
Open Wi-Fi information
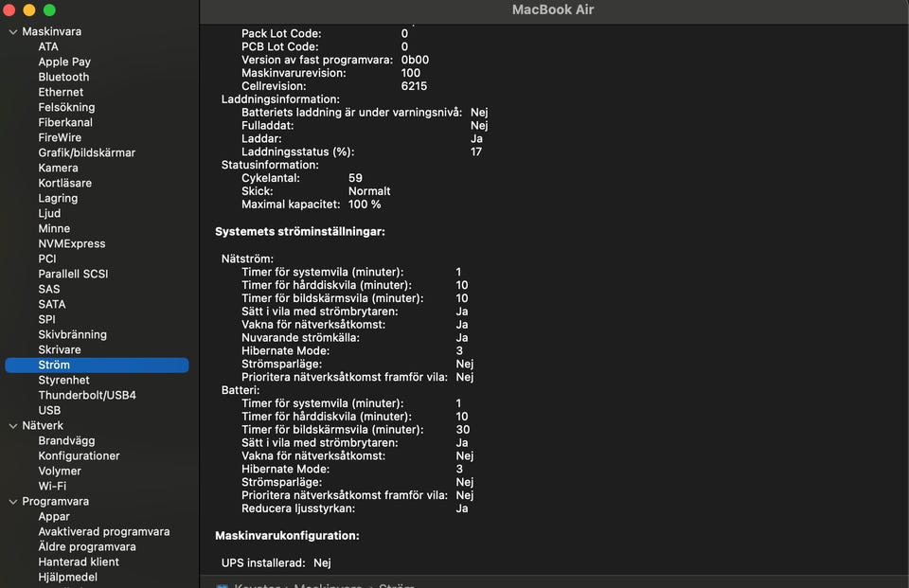coord(52,486)
